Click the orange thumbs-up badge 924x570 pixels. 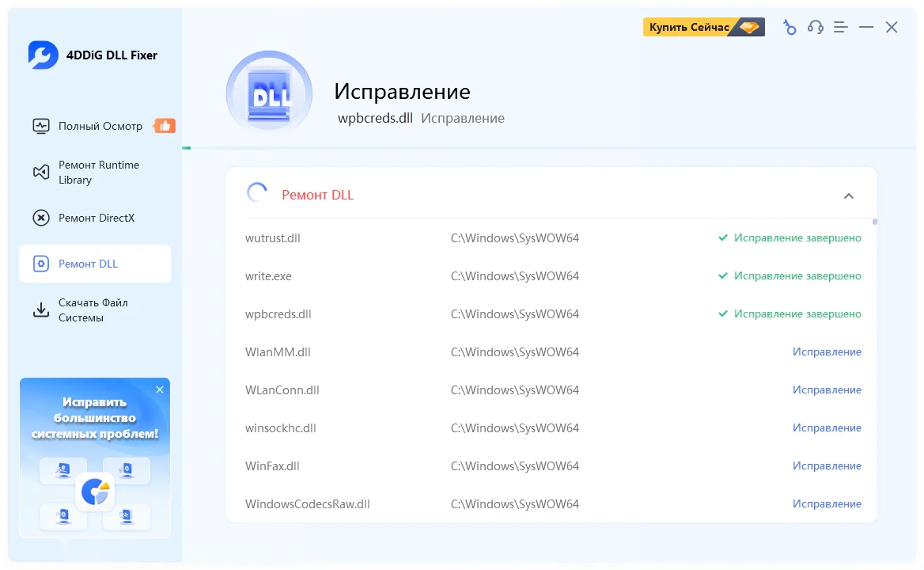165,126
